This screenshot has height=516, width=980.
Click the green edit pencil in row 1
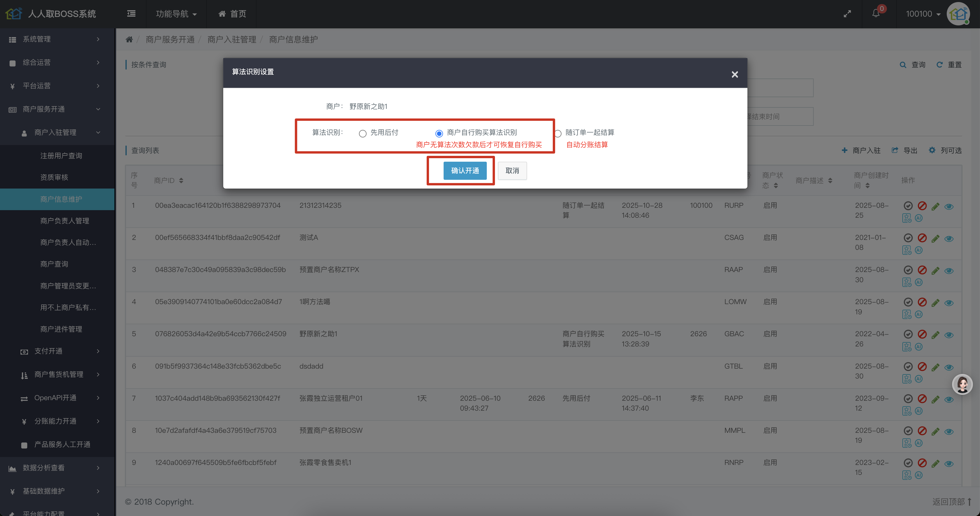(x=935, y=206)
